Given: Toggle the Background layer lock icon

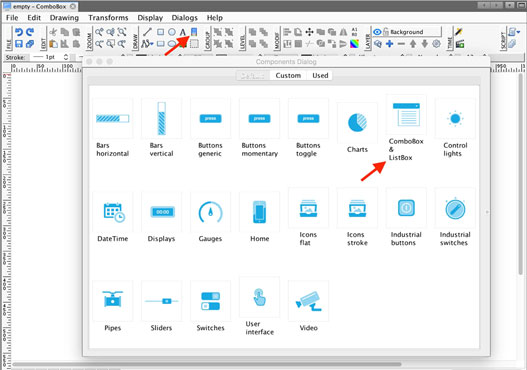Looking at the screenshot, I should 386,32.
